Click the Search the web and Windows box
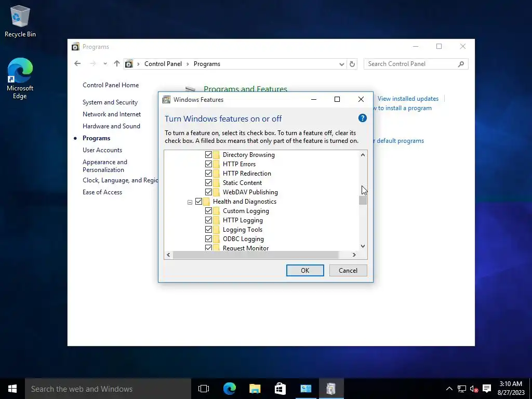 coord(108,389)
